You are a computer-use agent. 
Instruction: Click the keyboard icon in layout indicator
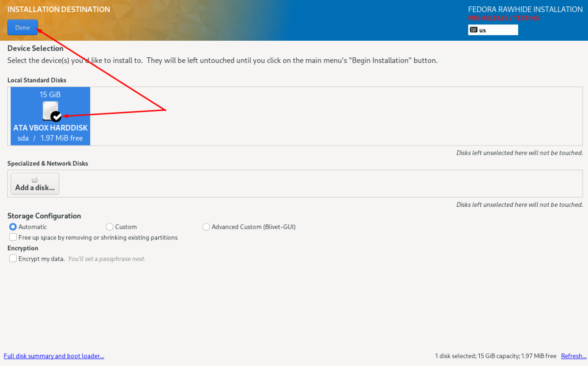473,30
